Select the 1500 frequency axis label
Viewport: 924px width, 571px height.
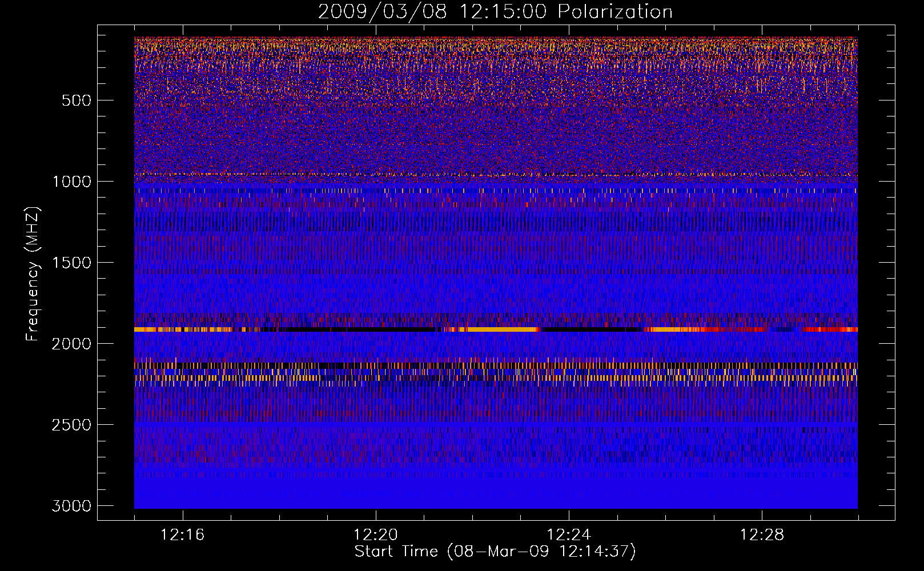(x=71, y=263)
